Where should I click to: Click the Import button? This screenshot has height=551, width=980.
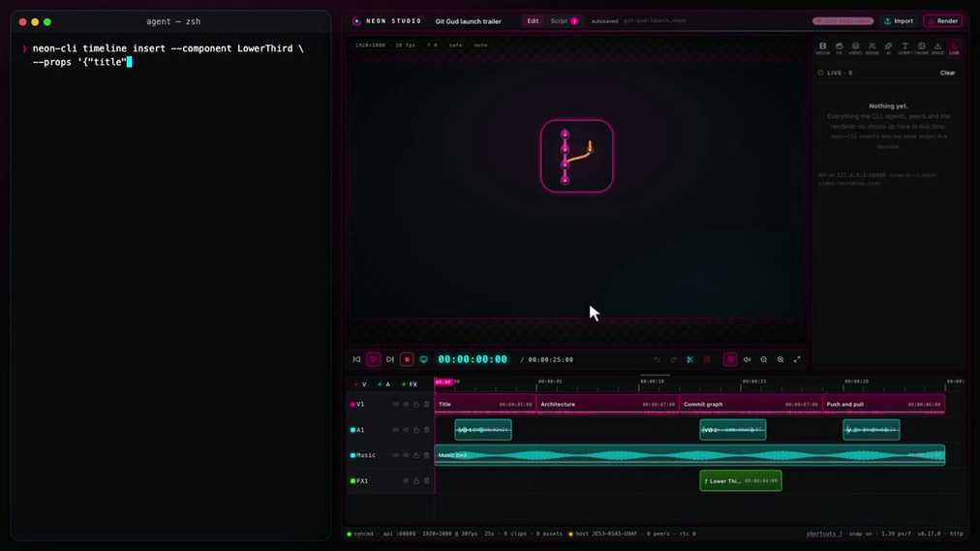[x=899, y=20]
